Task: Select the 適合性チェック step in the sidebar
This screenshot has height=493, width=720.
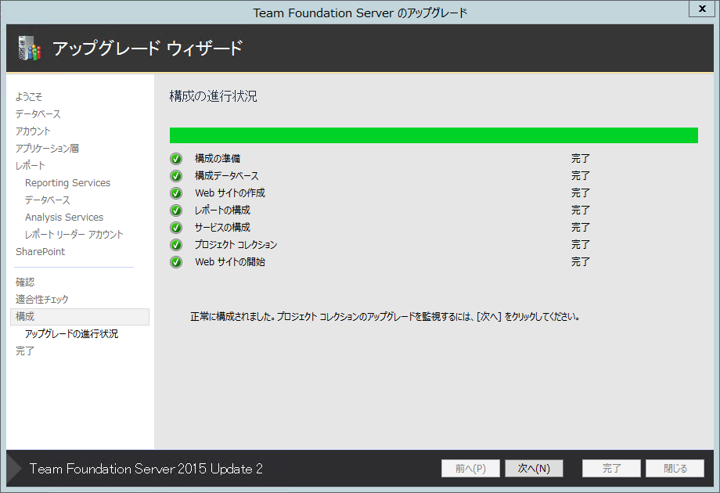Action: point(42,299)
